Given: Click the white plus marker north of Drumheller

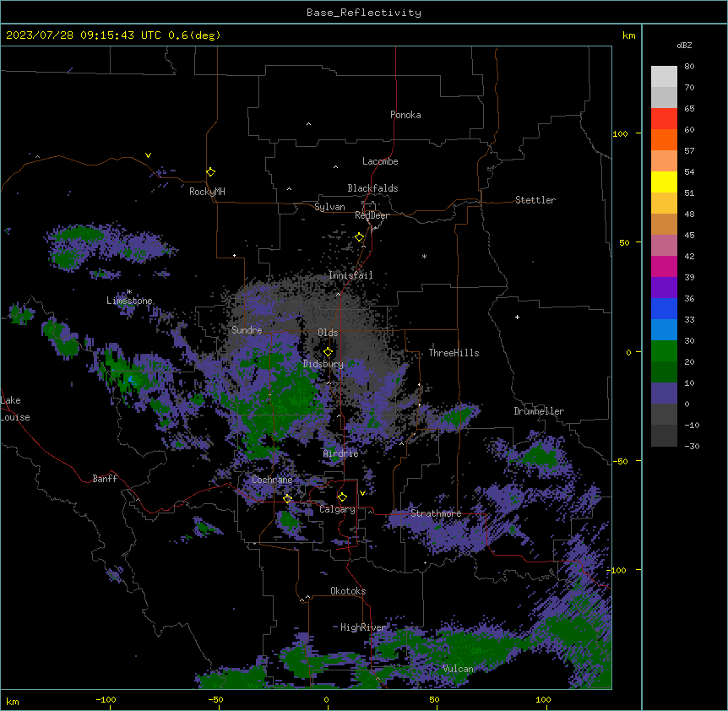Looking at the screenshot, I should pyautogui.click(x=517, y=317).
